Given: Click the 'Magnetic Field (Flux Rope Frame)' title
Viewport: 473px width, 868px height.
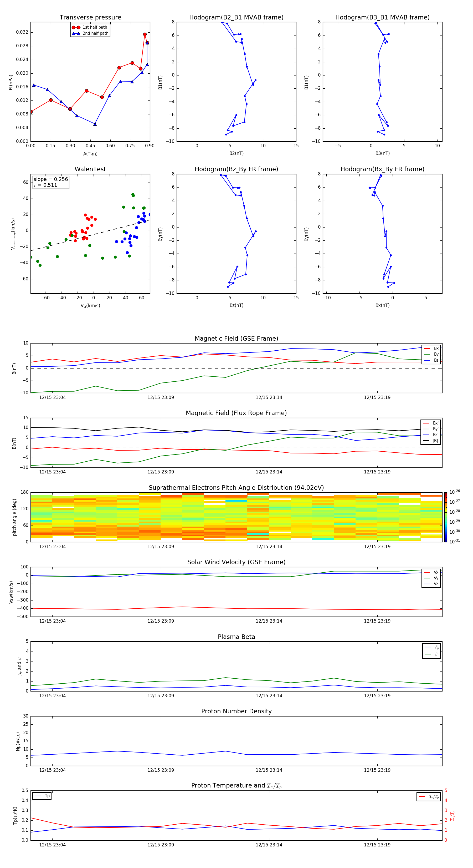Looking at the screenshot, I should (x=236, y=413).
